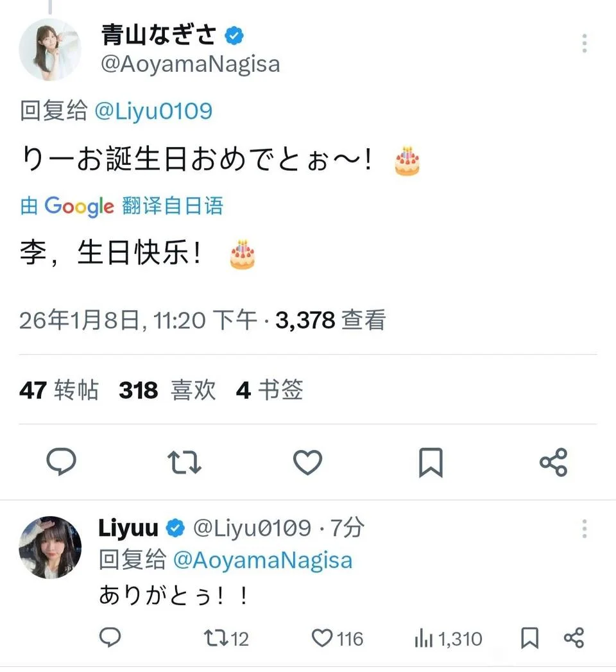Screen dimensions: 616x672
Task: View the 318 likes list
Action: point(167,390)
